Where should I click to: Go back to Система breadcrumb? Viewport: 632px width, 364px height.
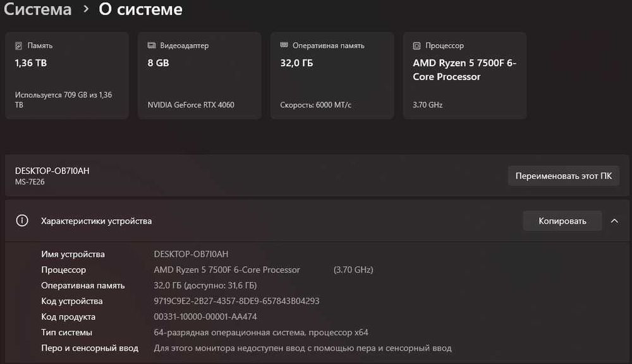pyautogui.click(x=36, y=10)
